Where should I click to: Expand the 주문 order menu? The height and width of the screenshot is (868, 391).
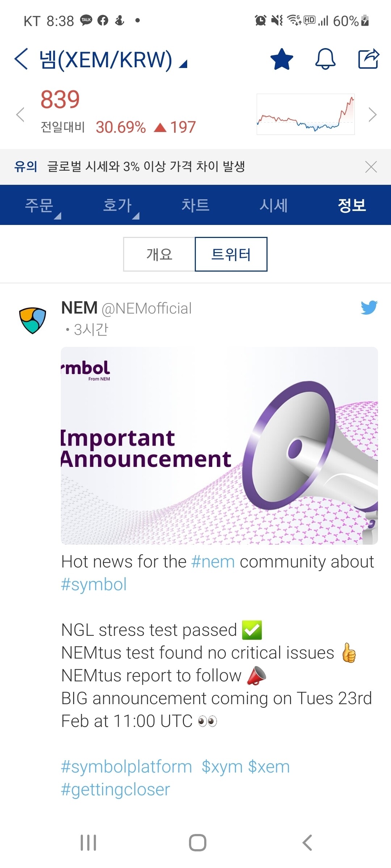pos(40,205)
